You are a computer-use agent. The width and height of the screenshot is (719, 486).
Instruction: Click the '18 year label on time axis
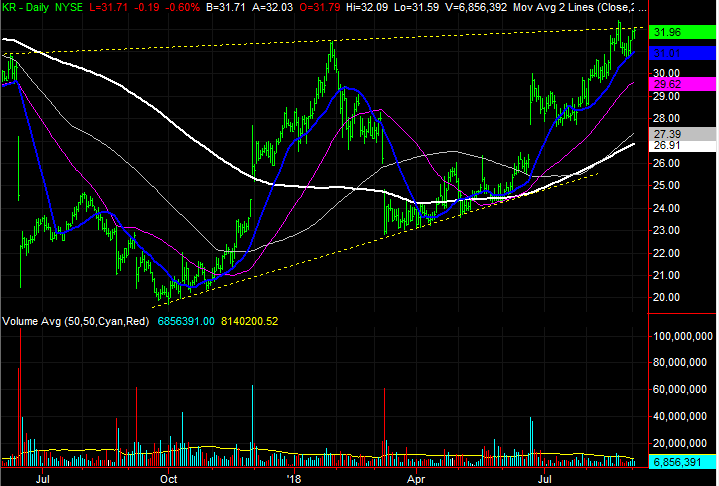point(293,479)
